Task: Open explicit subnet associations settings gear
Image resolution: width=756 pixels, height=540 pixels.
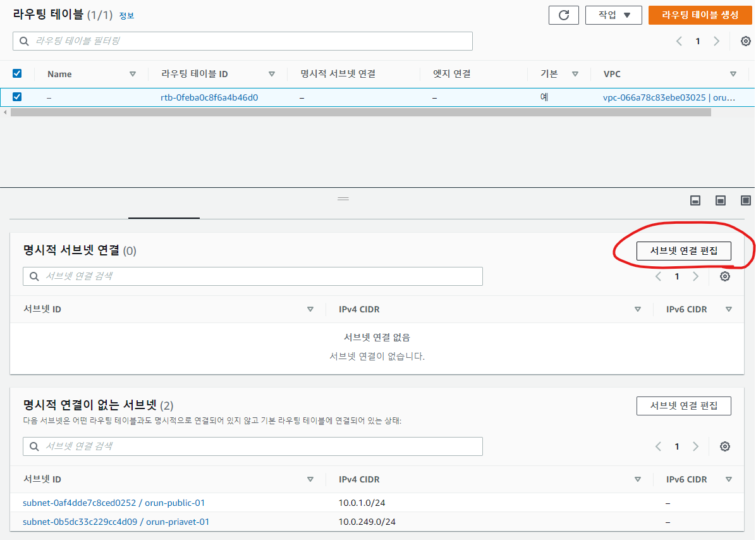Action: [x=724, y=276]
